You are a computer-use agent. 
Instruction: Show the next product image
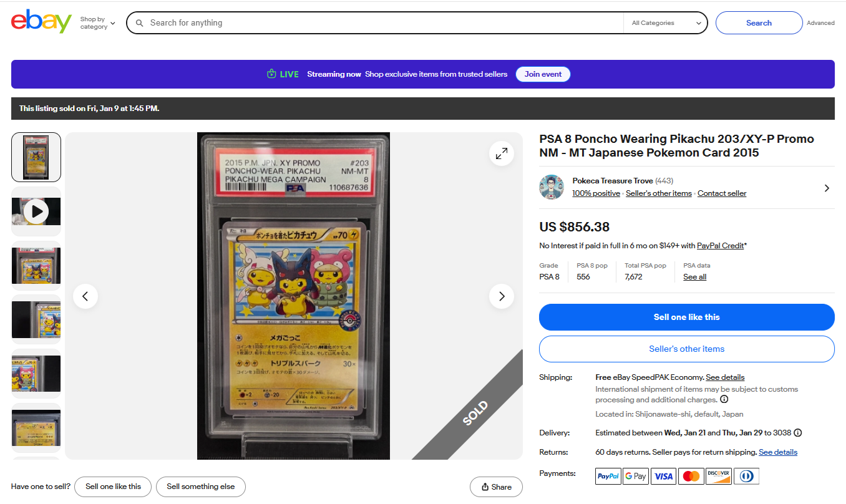(502, 296)
